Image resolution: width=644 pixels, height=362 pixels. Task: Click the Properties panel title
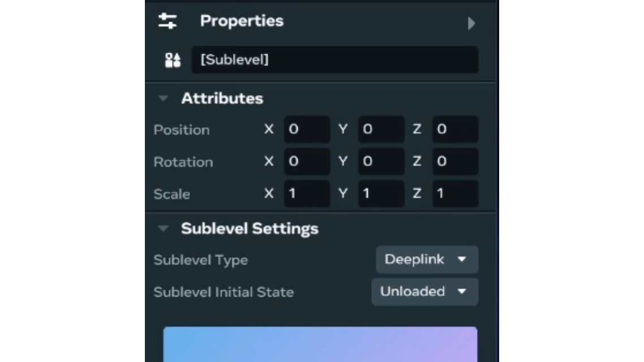coord(242,21)
